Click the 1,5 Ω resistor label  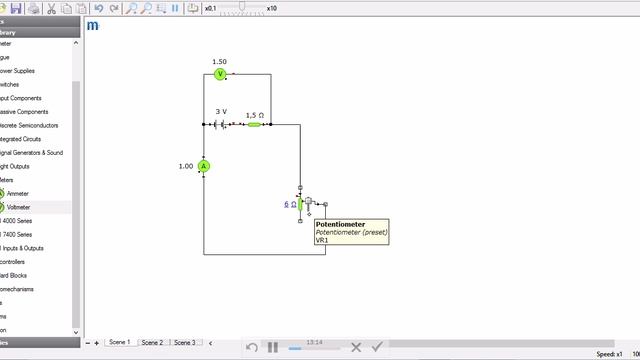tap(255, 116)
